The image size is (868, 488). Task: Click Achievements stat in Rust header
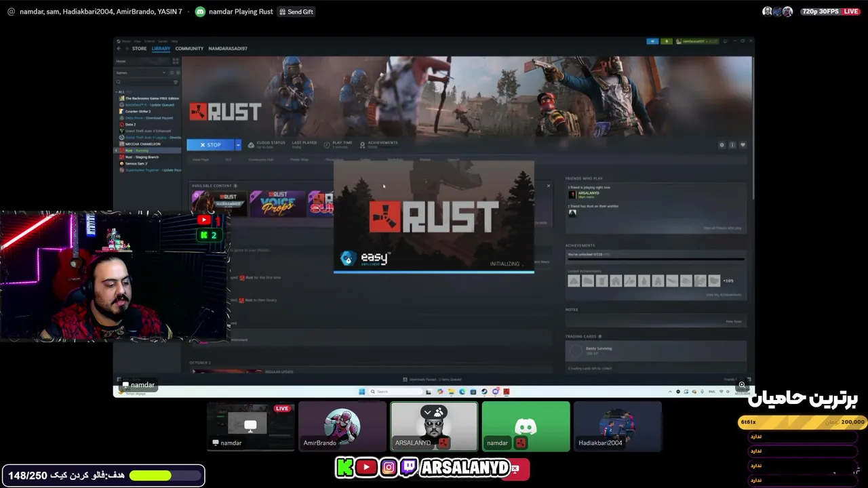tap(378, 144)
